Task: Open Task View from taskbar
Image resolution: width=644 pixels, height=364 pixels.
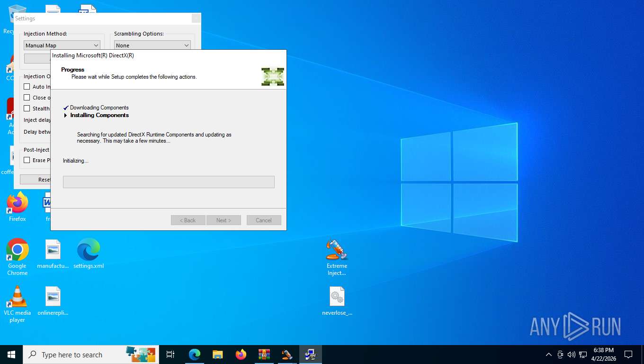Action: coord(170,355)
